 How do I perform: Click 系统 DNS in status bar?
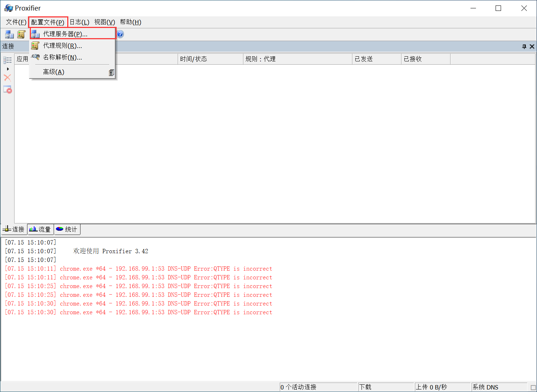coord(499,387)
